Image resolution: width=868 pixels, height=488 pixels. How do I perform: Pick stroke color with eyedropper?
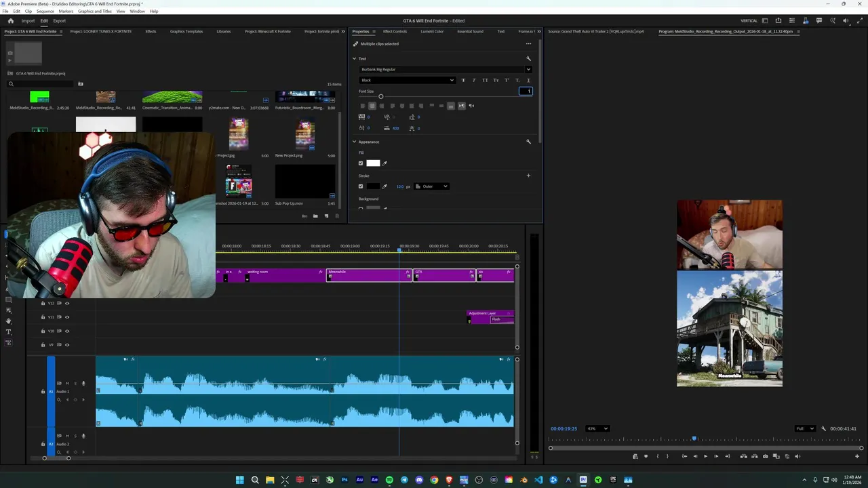[x=384, y=186]
